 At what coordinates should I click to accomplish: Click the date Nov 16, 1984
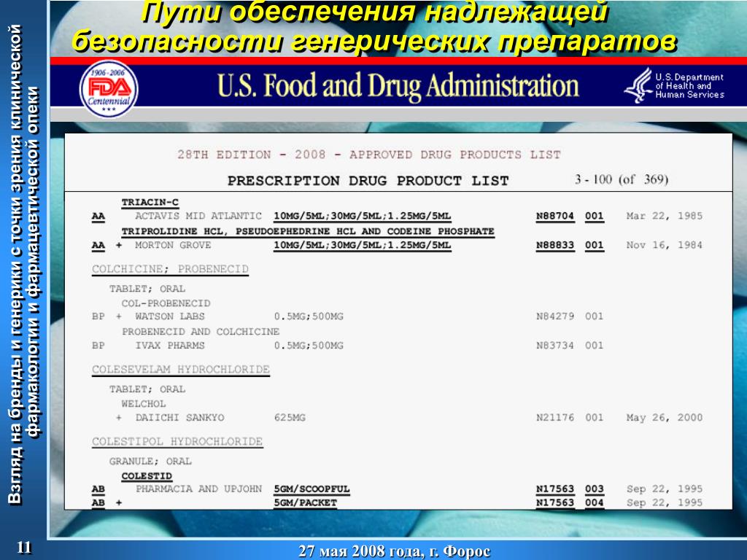[664, 245]
